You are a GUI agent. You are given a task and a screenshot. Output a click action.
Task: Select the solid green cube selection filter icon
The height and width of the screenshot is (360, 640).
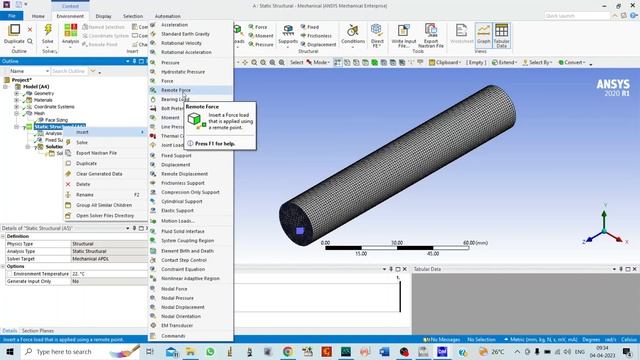pyautogui.click(x=374, y=62)
